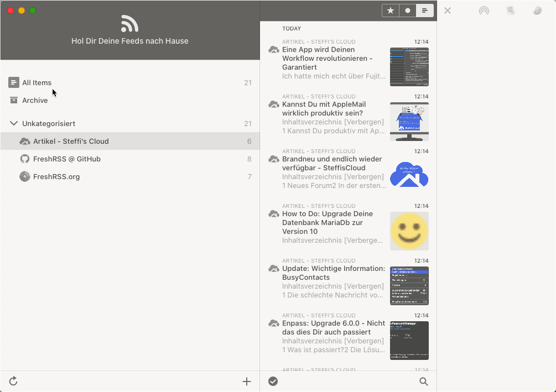Click the refresh feeds icon
Image resolution: width=556 pixels, height=392 pixels.
(14, 381)
